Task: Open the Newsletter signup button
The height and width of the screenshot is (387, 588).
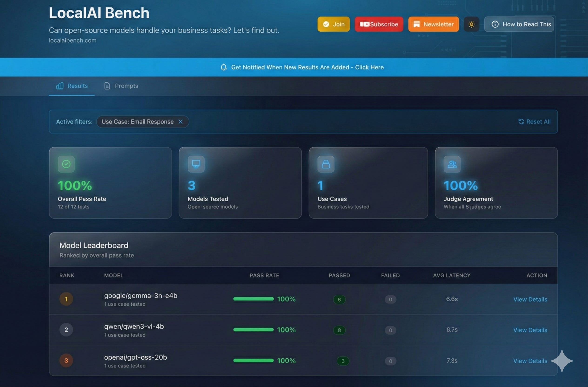Action: coord(434,24)
